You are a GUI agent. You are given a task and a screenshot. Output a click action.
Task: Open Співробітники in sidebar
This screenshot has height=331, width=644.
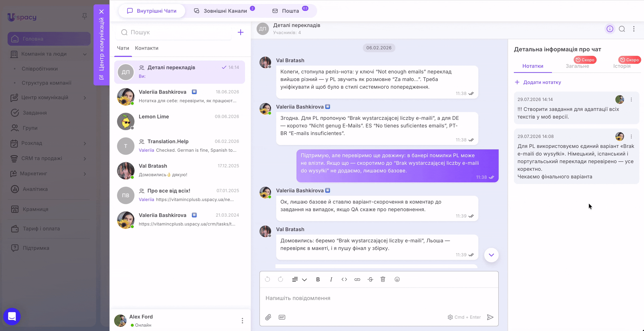(40, 69)
